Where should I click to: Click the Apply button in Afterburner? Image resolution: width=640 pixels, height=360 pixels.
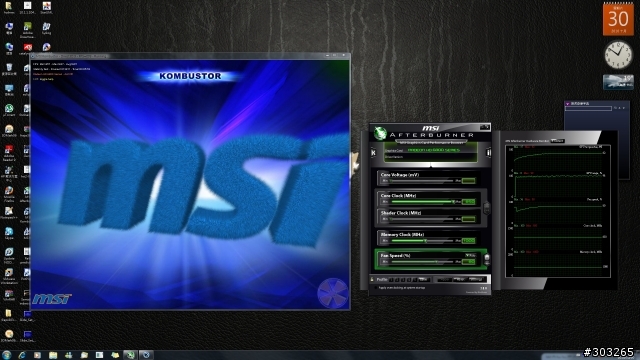444,280
